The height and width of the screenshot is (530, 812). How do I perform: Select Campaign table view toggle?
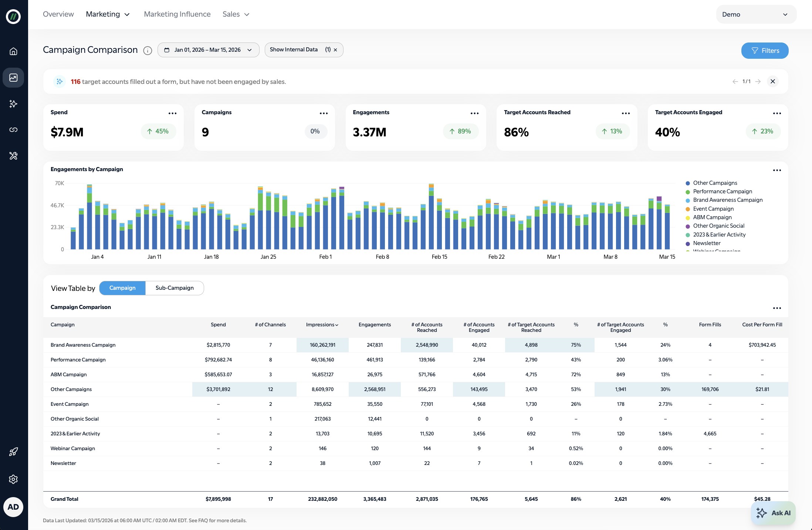(x=122, y=288)
